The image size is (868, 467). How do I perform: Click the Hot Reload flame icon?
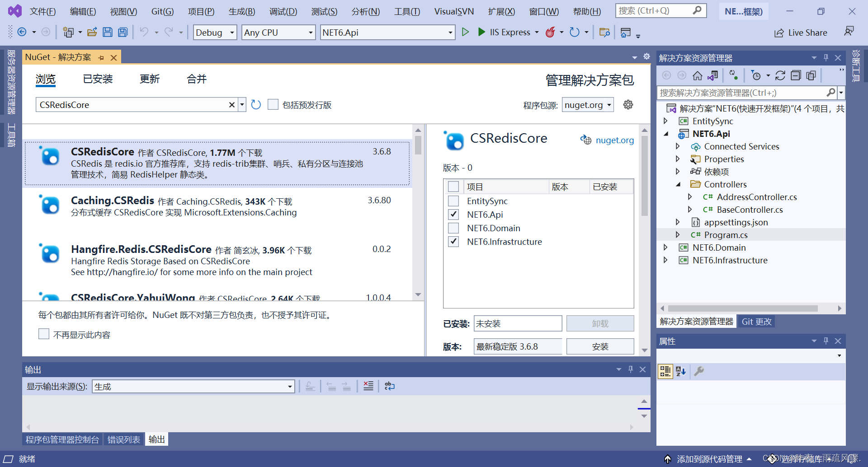pos(550,32)
